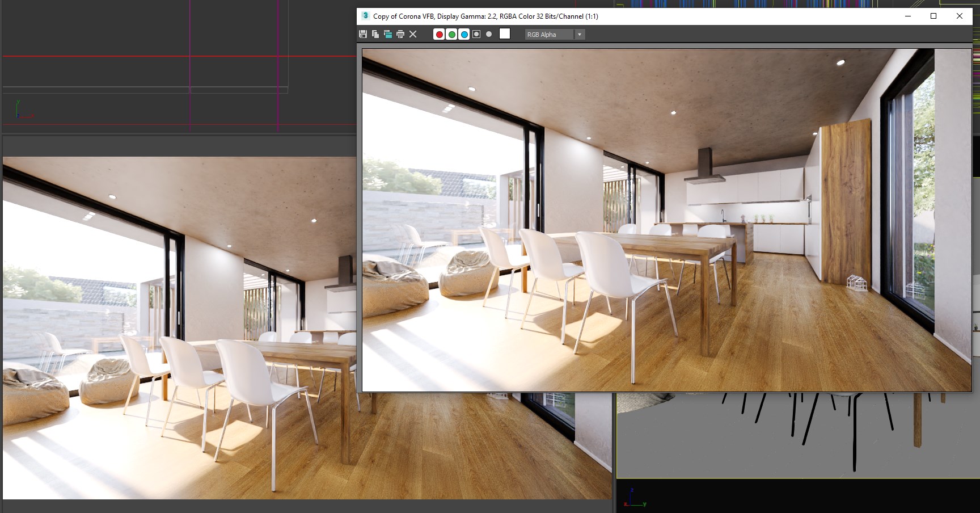Toggle the green channel display
The image size is (980, 513).
point(451,35)
